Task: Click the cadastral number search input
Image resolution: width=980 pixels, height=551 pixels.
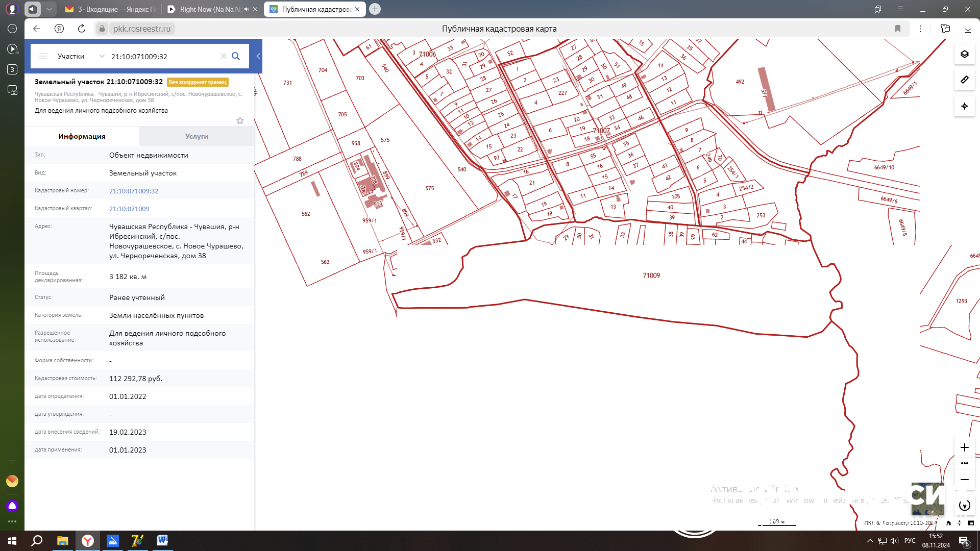Action: tap(163, 56)
